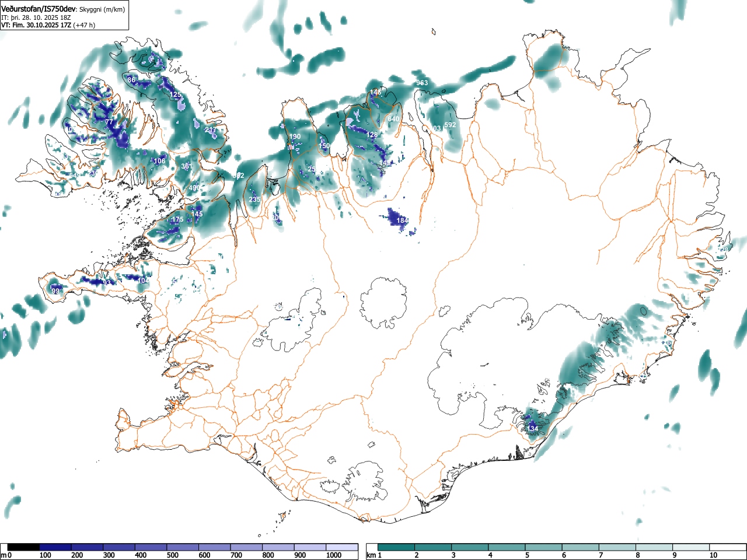Click the '640' visibility value on the map
The height and width of the screenshot is (560, 747).
click(x=393, y=119)
